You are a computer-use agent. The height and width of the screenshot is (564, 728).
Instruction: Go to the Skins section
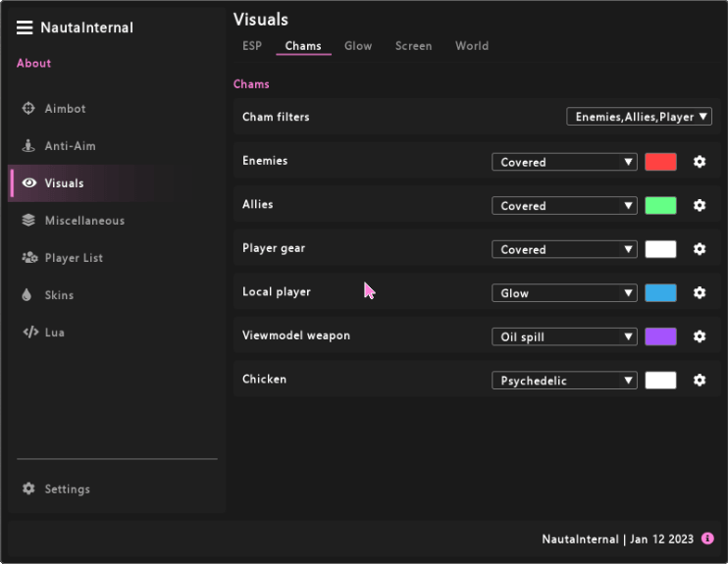pyautogui.click(x=59, y=295)
